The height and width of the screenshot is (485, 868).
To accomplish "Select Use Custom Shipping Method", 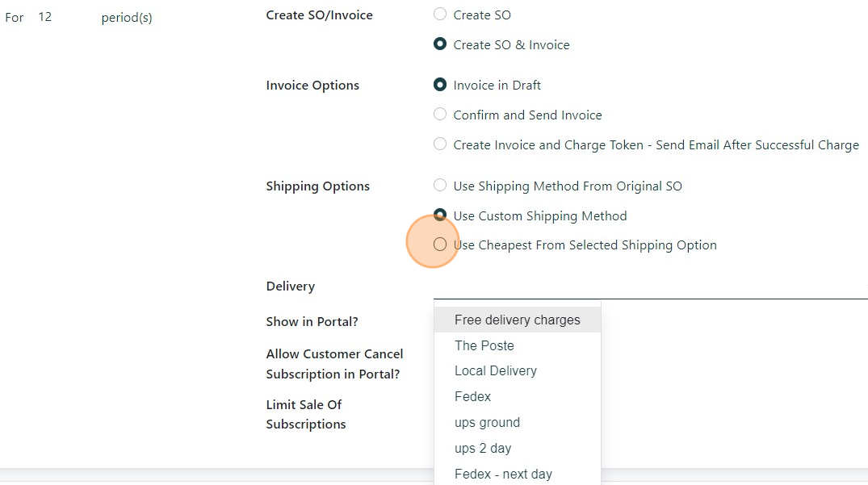I will [440, 215].
